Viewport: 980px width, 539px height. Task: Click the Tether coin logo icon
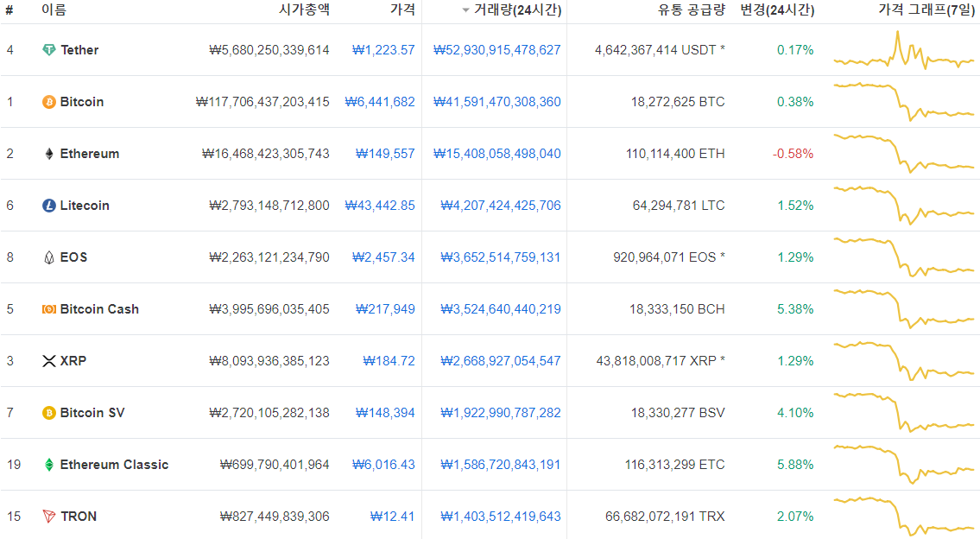(48, 50)
